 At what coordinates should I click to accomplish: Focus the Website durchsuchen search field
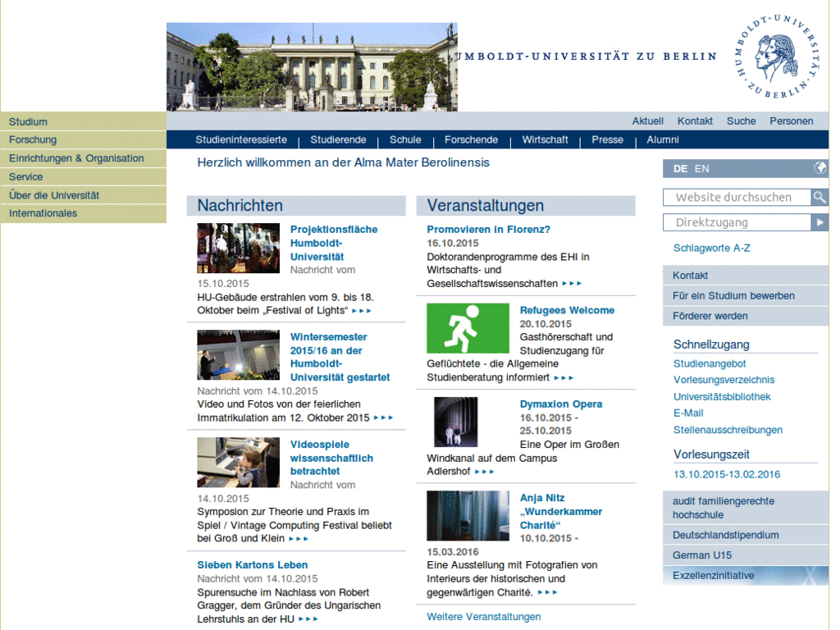click(x=737, y=197)
